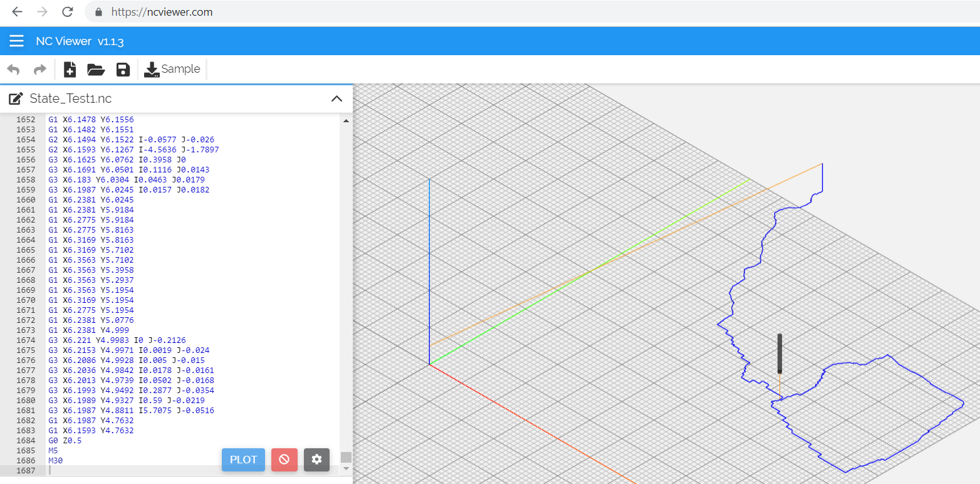Image resolution: width=980 pixels, height=484 pixels.
Task: Click the NC Viewer v1.1.3 title
Action: pos(80,41)
